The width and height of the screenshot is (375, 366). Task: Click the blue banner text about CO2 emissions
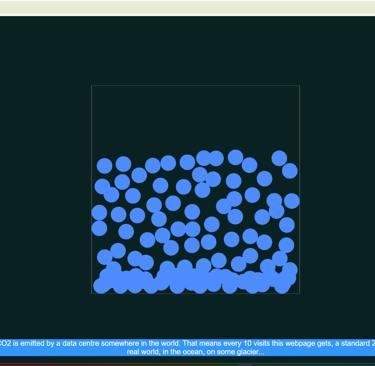coord(187,347)
